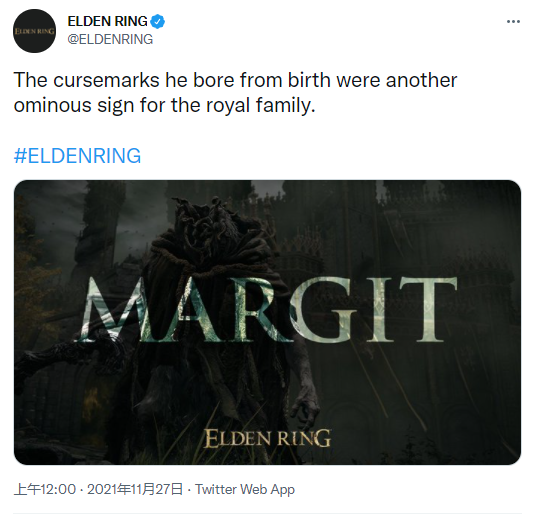
Task: Click the 2021年11月27日 date link
Action: pyautogui.click(x=135, y=489)
